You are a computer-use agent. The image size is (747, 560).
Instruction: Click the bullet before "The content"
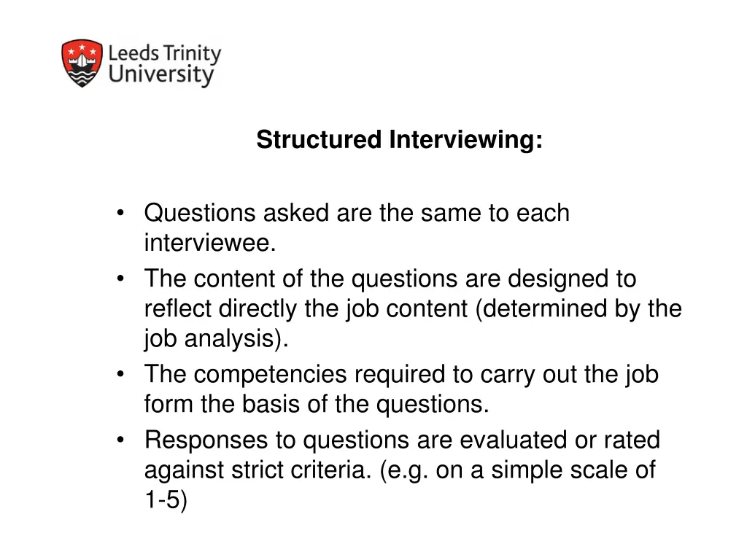(x=120, y=279)
